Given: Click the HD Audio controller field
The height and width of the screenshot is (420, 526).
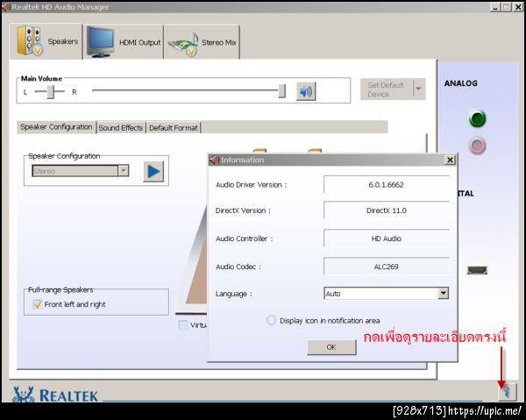Looking at the screenshot, I should [386, 238].
